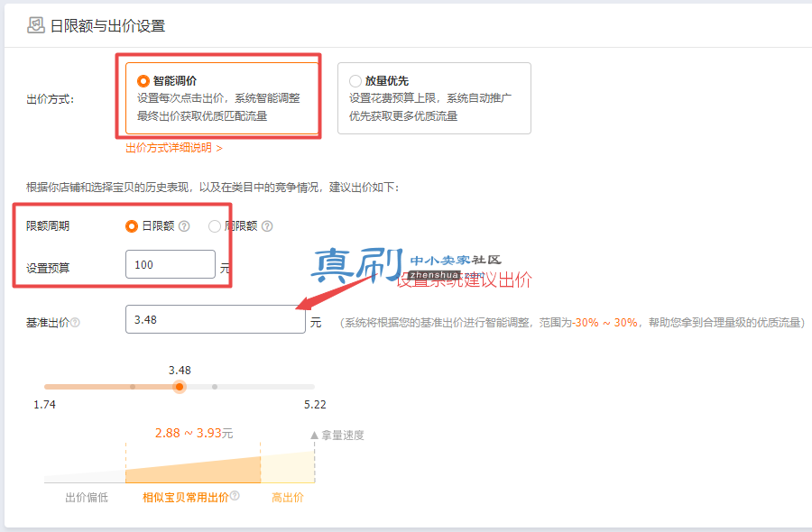
Task: Click the light yellow 高出价 chart area
Action: click(288, 468)
